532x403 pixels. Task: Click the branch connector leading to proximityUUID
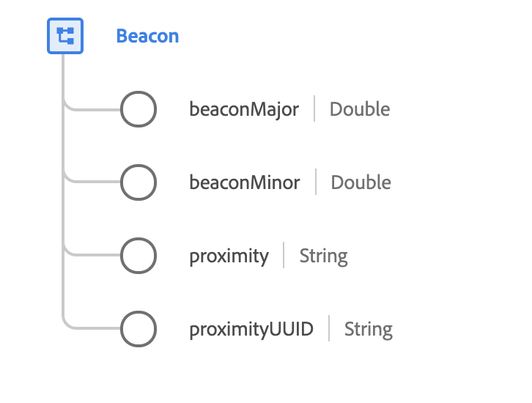(92, 328)
